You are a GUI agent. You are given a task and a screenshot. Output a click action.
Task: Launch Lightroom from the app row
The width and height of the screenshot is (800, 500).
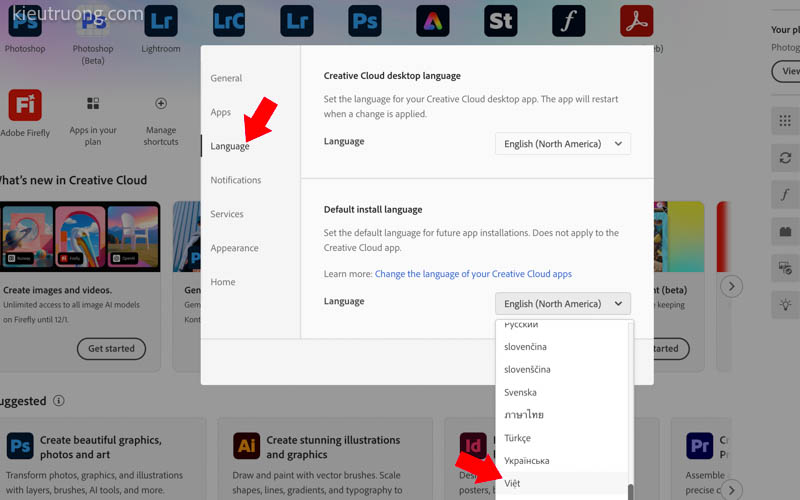coord(161,21)
